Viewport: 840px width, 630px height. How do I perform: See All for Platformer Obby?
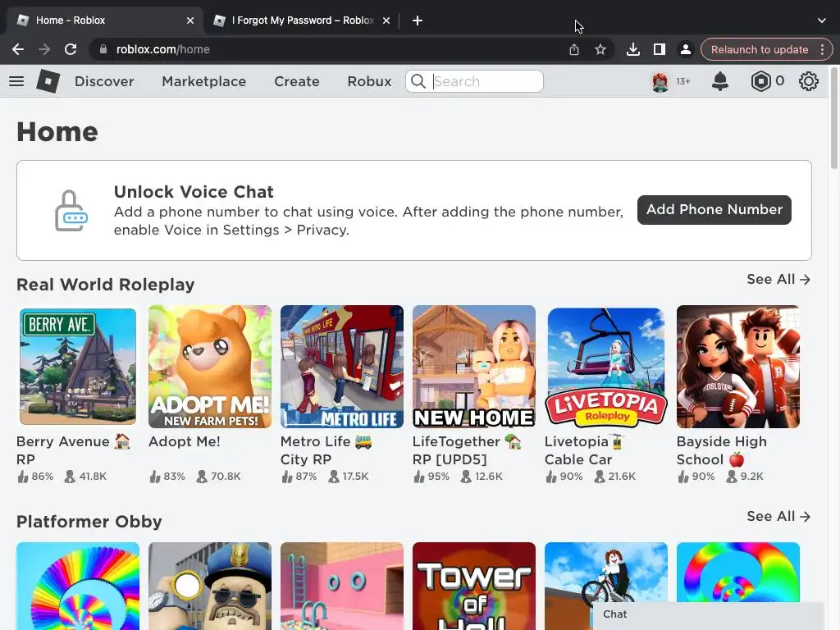tap(778, 516)
